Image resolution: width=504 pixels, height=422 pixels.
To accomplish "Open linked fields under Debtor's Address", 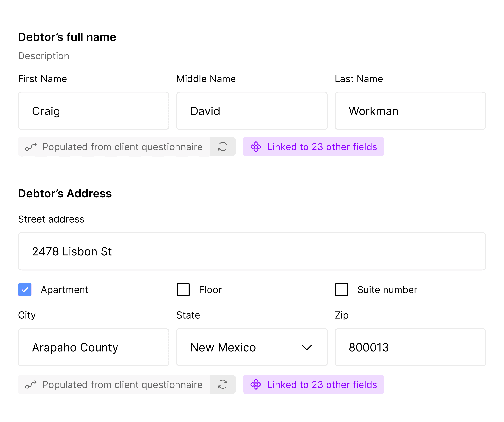I will pos(322,384).
